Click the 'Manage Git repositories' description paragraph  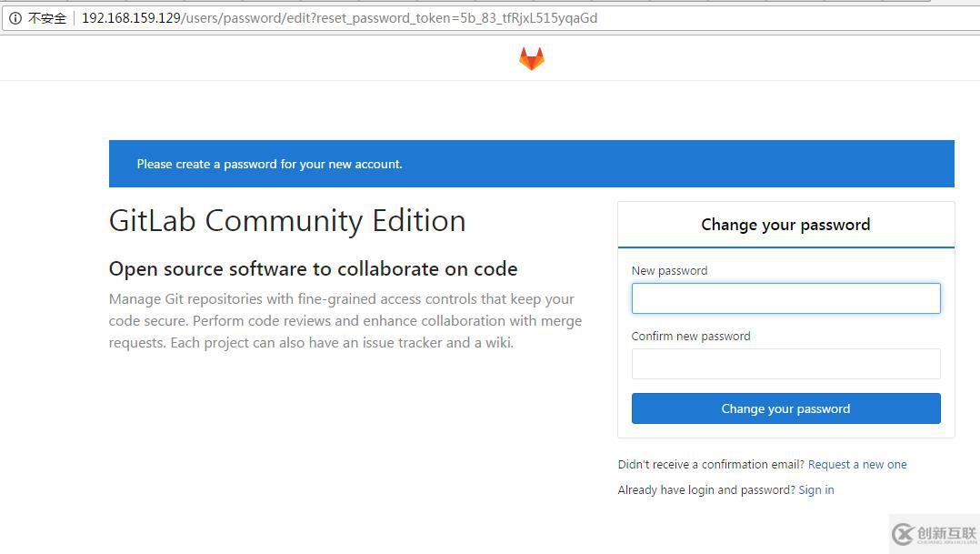pos(345,321)
